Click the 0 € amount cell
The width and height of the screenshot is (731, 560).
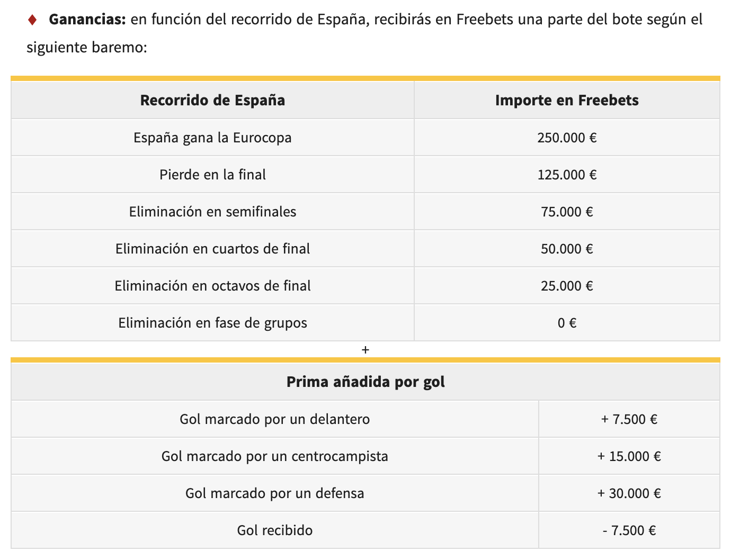click(x=567, y=323)
